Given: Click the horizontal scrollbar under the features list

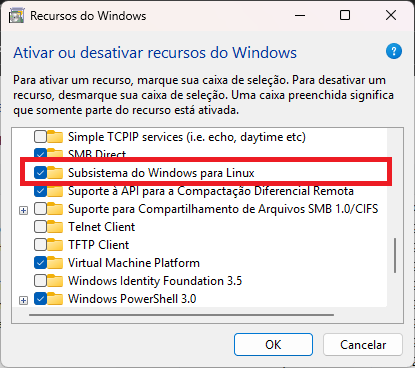Looking at the screenshot, I should pyautogui.click(x=181, y=314).
